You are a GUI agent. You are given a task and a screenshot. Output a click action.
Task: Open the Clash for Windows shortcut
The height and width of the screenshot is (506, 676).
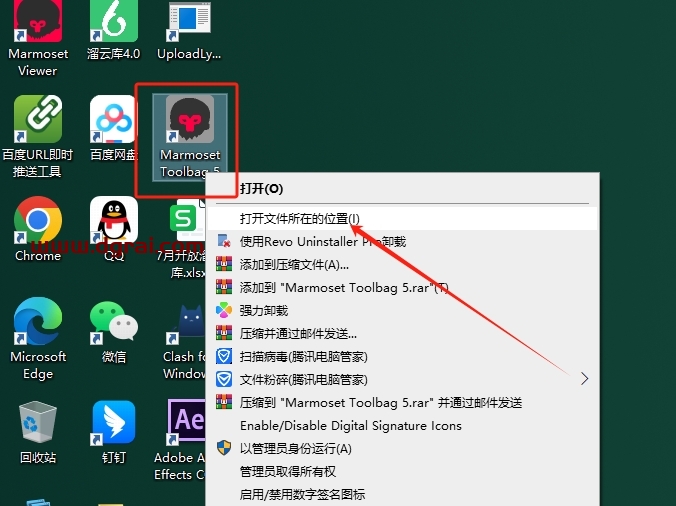click(185, 340)
